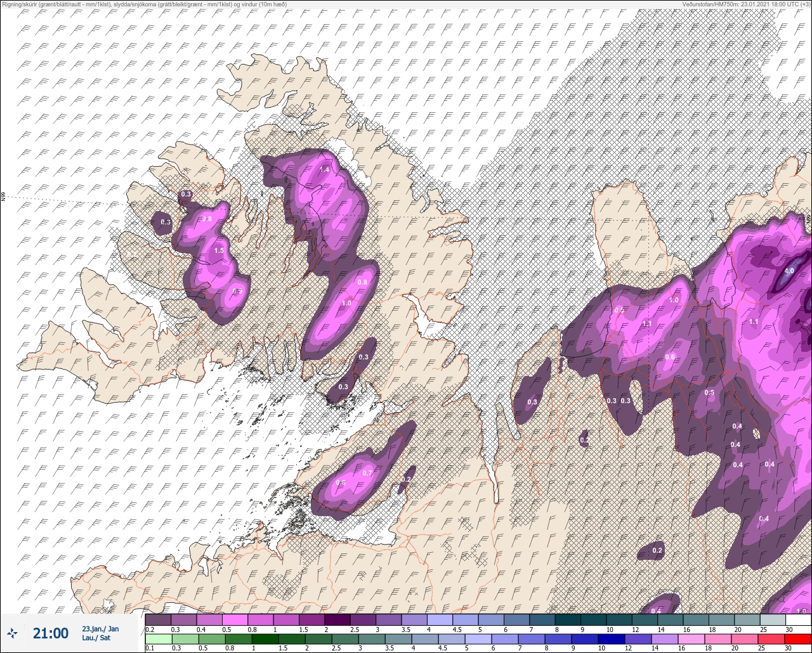812x653 pixels.
Task: Click the date label '23.jan./ Jan'
Action: pyautogui.click(x=100, y=628)
